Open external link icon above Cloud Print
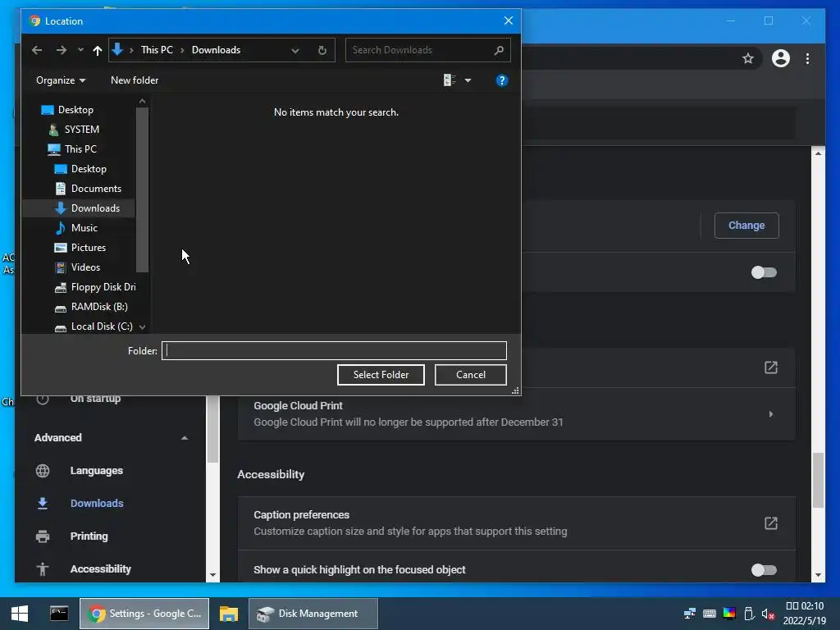The width and height of the screenshot is (840, 630). [770, 367]
